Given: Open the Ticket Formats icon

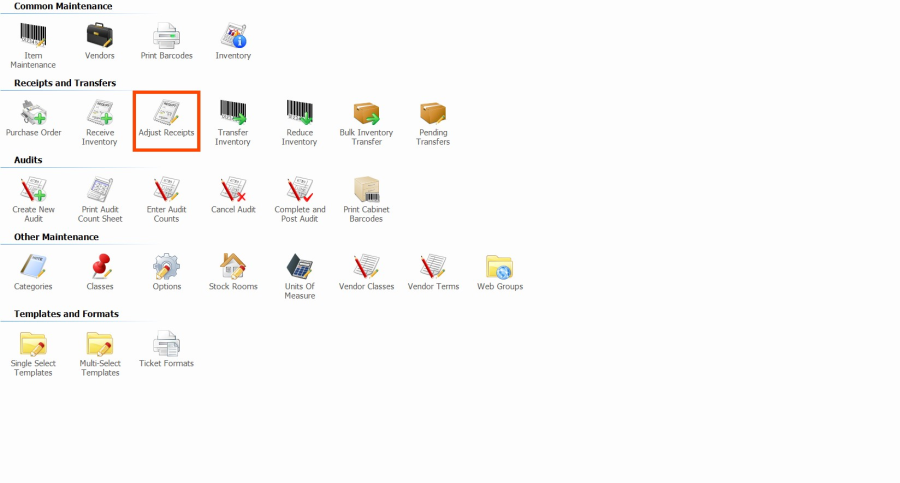Looking at the screenshot, I should tap(166, 344).
